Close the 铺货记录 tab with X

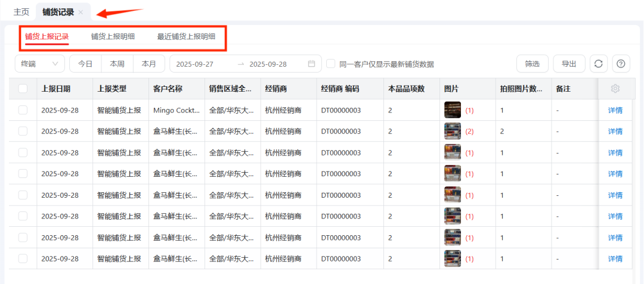(x=81, y=13)
